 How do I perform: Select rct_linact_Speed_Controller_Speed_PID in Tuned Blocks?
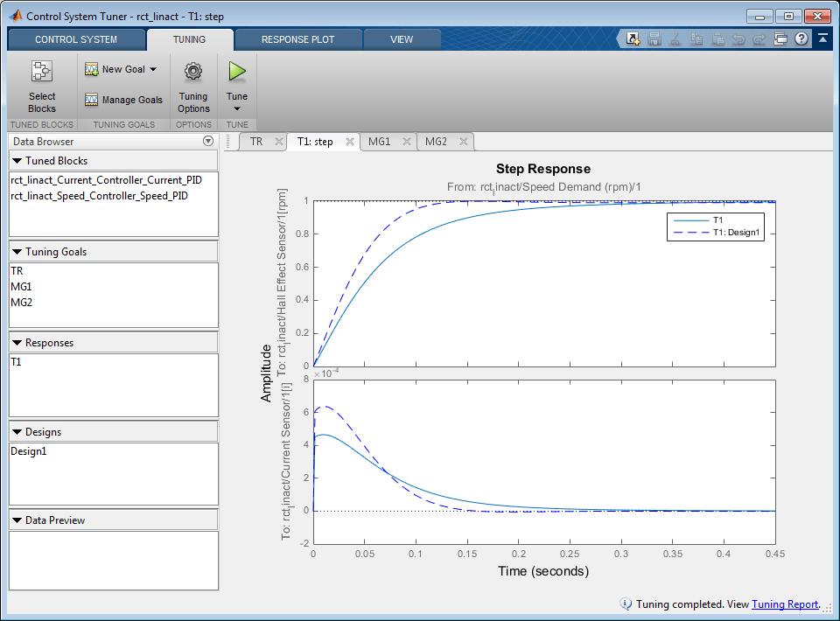(x=99, y=196)
